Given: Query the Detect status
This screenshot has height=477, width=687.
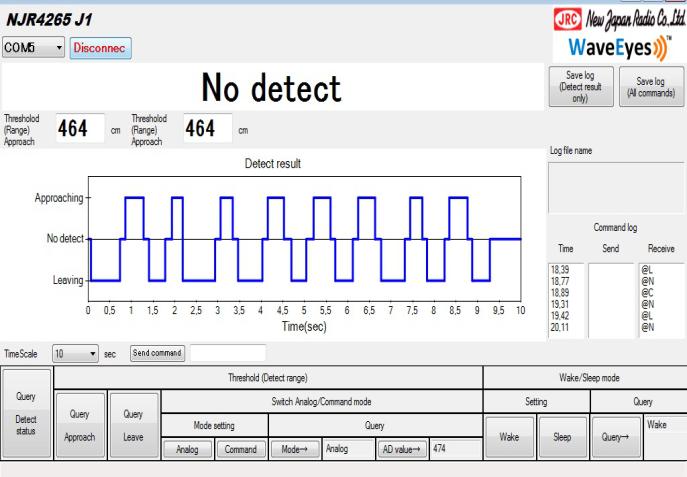Looking at the screenshot, I should coord(26,413).
